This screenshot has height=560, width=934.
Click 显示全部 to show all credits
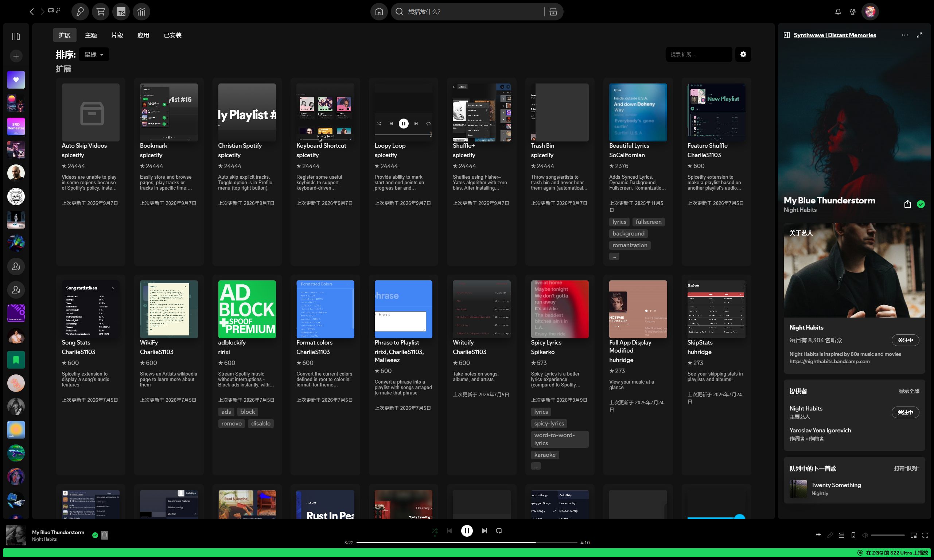pyautogui.click(x=909, y=391)
